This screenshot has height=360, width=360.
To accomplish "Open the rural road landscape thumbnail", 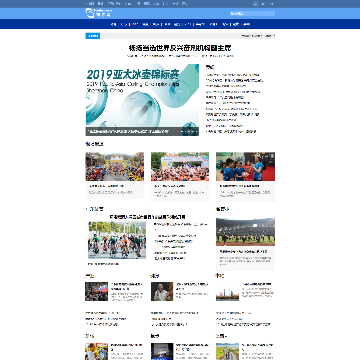I will tap(227, 352).
